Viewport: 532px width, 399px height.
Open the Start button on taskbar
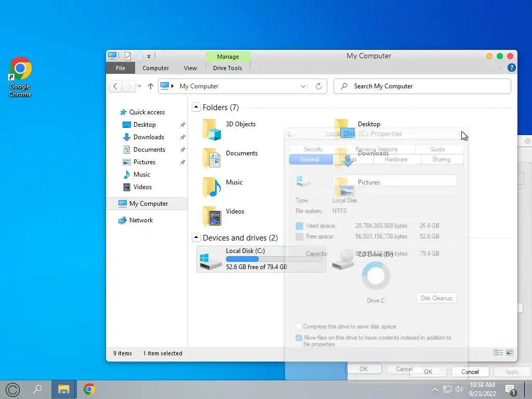click(x=12, y=390)
